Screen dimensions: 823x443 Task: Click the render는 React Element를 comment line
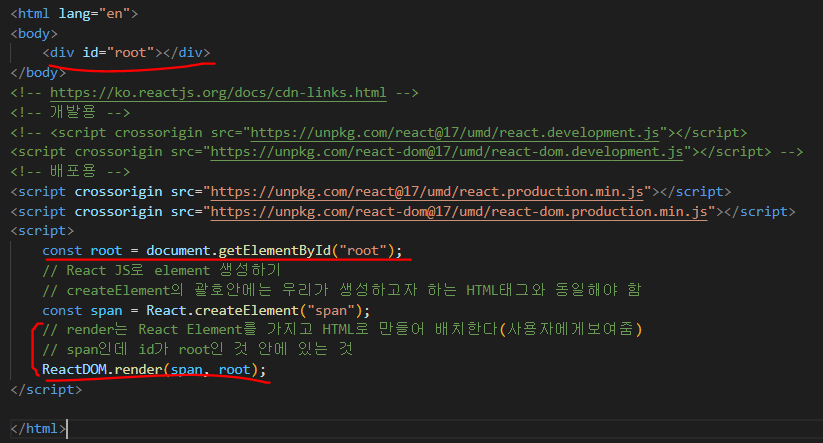[x=342, y=330]
